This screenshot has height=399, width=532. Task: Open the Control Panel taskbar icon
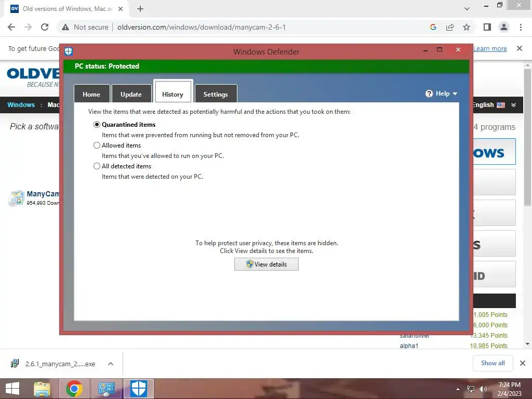(106, 389)
